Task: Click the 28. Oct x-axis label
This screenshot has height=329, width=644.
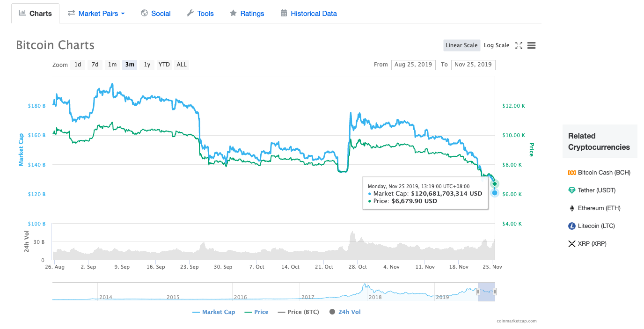Action: [357, 267]
